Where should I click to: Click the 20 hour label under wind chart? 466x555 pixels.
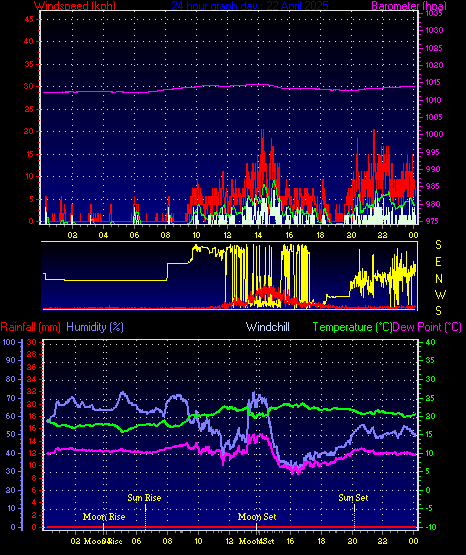(351, 235)
